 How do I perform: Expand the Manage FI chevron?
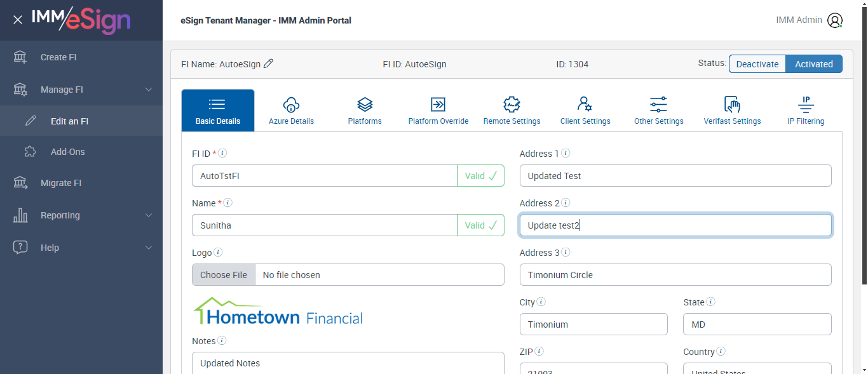149,90
